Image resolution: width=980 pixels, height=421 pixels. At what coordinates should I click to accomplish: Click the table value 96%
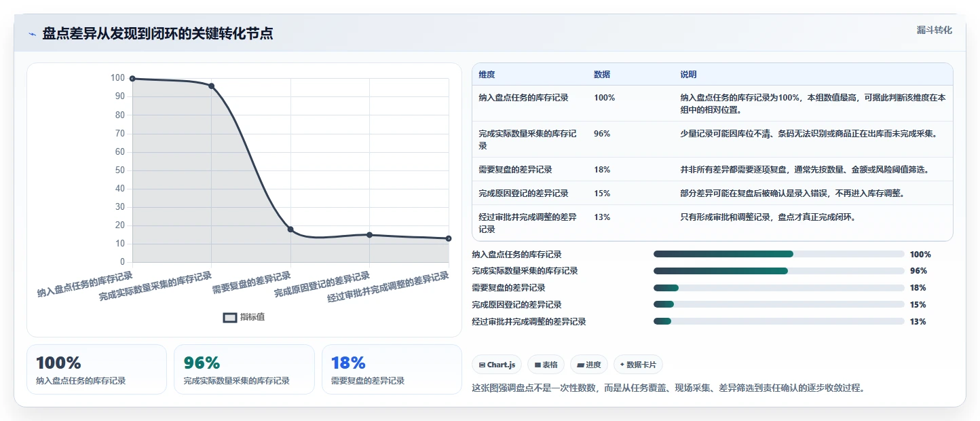point(602,134)
